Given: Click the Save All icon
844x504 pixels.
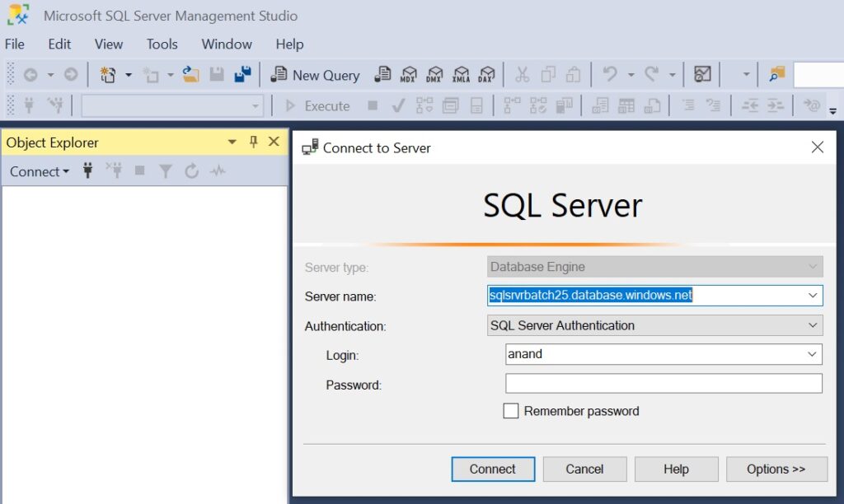Looking at the screenshot, I should [x=243, y=75].
